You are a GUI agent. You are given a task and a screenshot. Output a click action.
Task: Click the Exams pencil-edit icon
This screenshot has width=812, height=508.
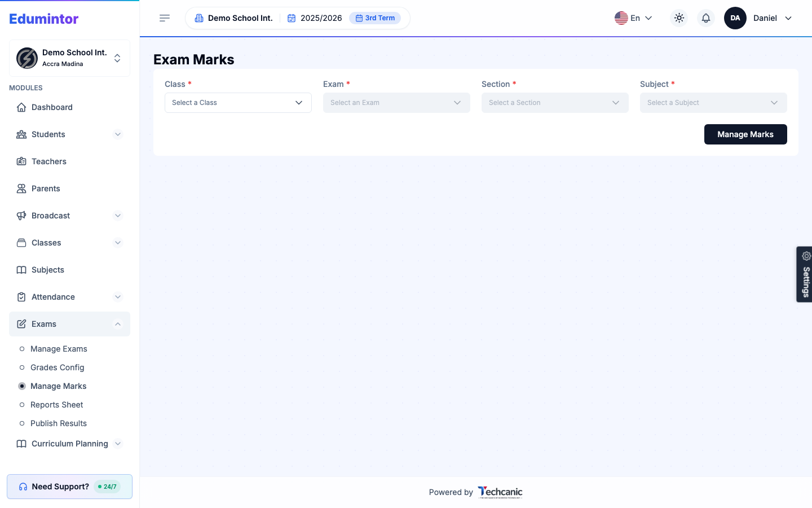(21, 324)
